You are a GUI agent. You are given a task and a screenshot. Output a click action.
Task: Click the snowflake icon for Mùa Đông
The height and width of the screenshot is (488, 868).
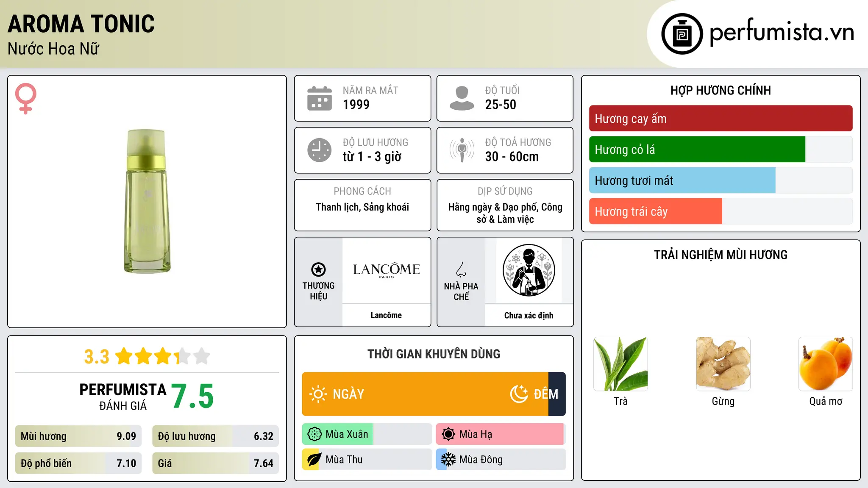click(x=448, y=460)
